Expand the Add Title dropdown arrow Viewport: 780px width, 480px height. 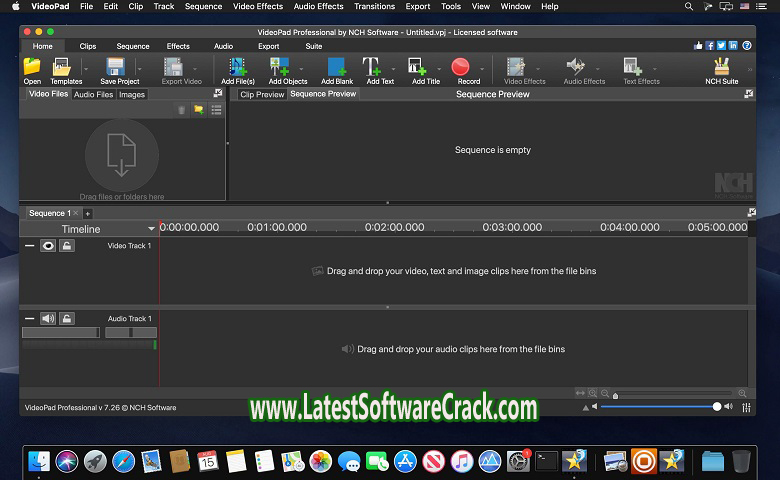click(x=439, y=69)
